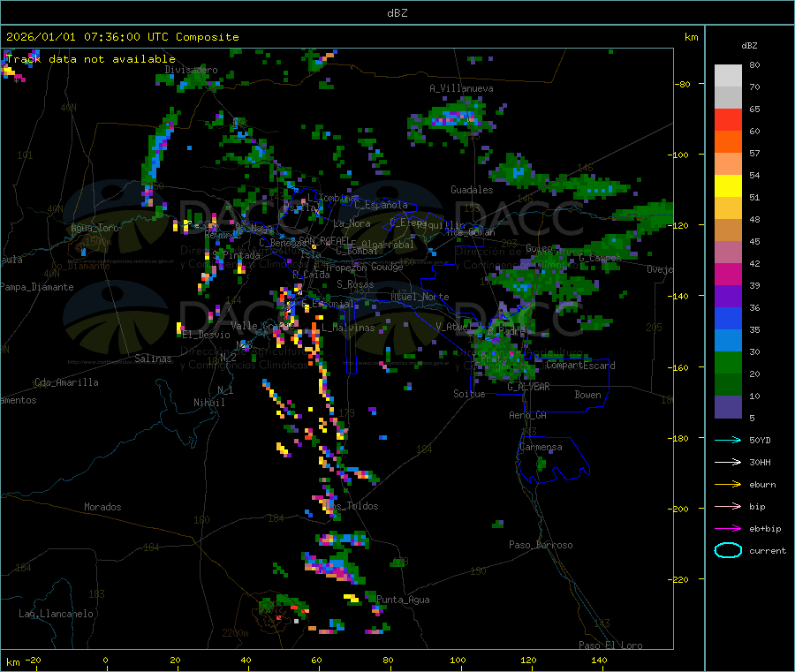Click the 'Agua_Toro' map label
The width and height of the screenshot is (795, 672).
coord(95,228)
